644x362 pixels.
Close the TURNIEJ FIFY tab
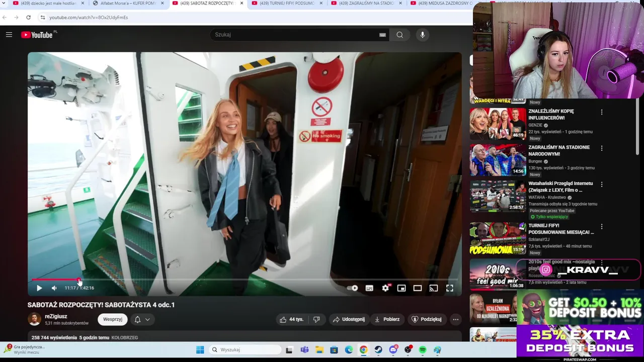pyautogui.click(x=321, y=3)
